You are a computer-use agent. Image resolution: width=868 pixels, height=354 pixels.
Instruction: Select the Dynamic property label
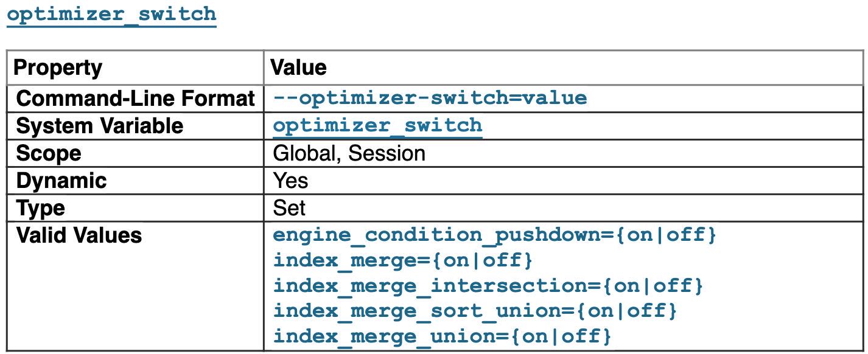pyautogui.click(x=61, y=181)
